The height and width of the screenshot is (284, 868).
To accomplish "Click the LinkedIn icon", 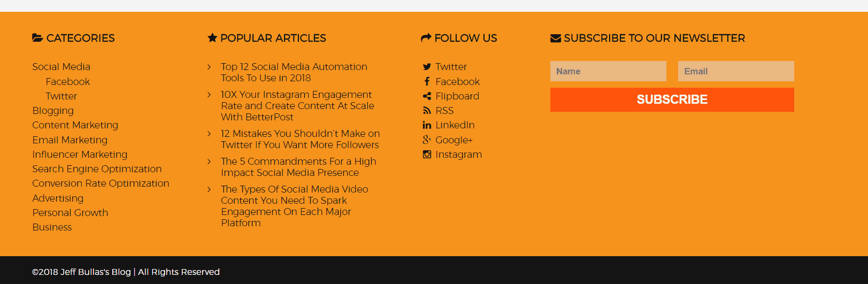I will (x=427, y=125).
